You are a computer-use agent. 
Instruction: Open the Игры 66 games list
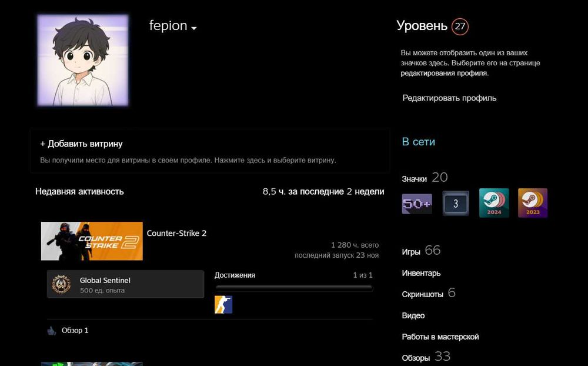pyautogui.click(x=421, y=251)
